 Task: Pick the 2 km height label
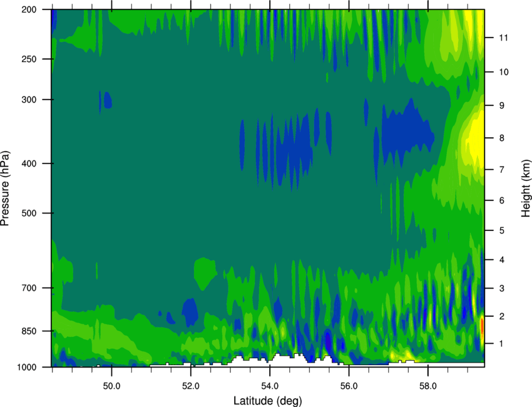[x=502, y=316]
